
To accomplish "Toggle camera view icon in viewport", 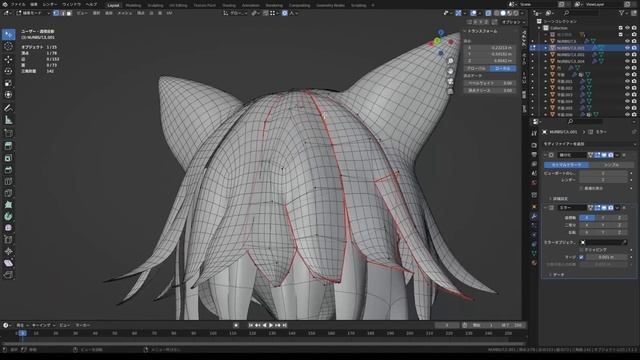I will tap(451, 81).
